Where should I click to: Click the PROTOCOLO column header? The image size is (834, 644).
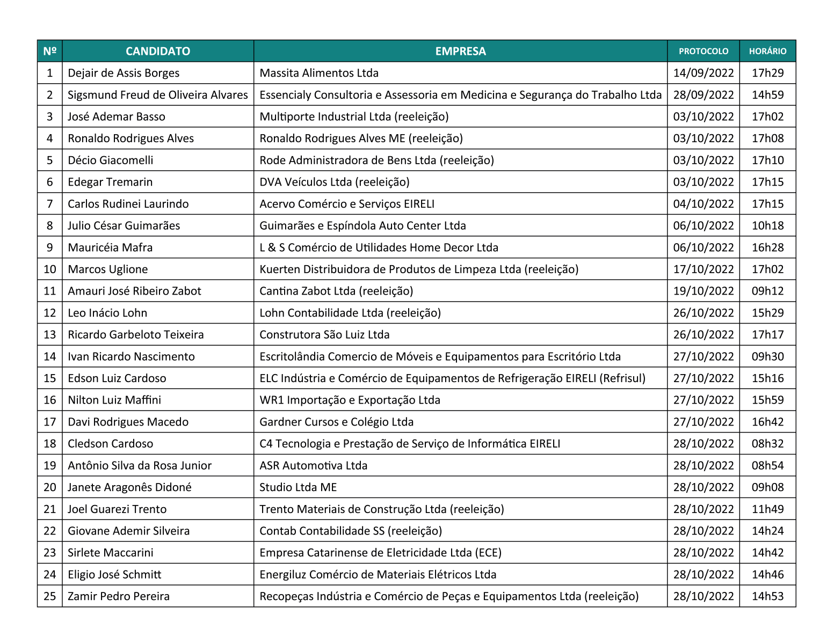[704, 51]
